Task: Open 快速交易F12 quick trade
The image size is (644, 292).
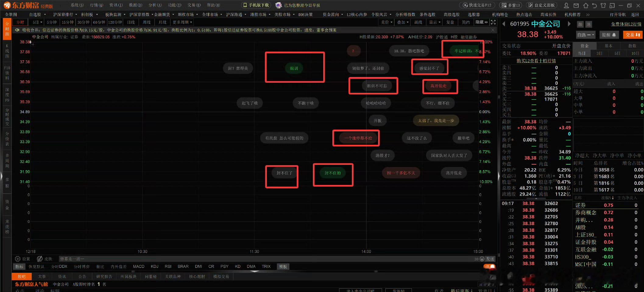Action: [x=477, y=5]
